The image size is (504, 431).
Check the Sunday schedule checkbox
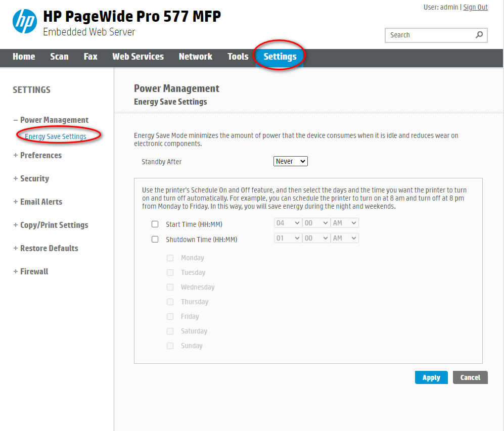point(170,346)
